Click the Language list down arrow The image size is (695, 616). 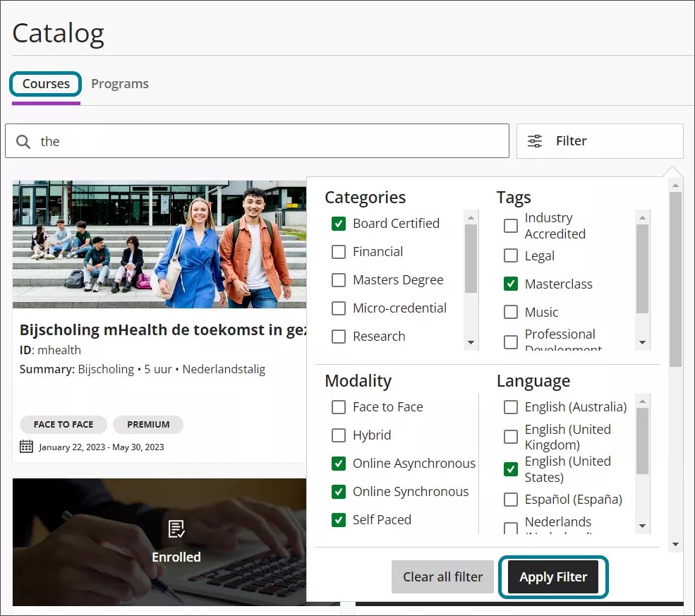click(642, 526)
